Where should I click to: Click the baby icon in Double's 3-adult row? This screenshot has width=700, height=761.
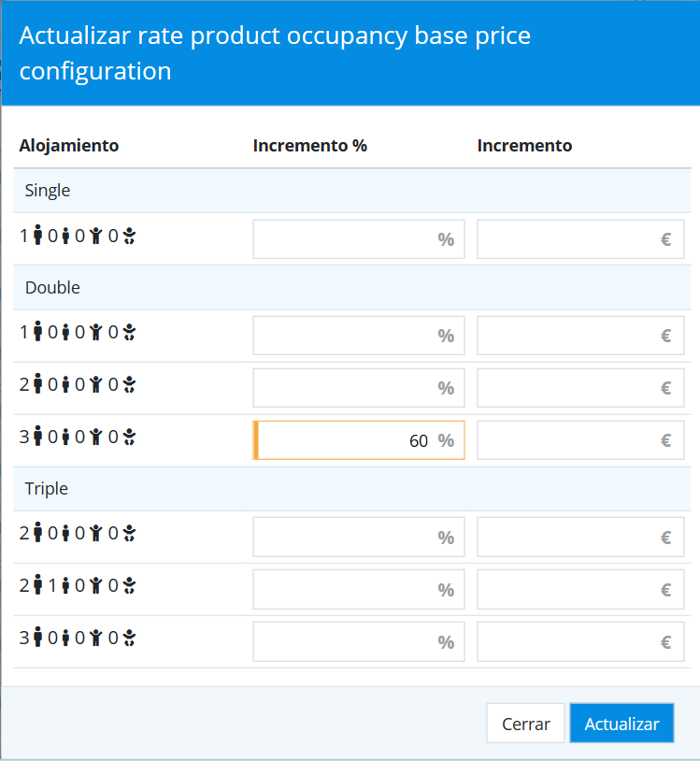coord(129,435)
